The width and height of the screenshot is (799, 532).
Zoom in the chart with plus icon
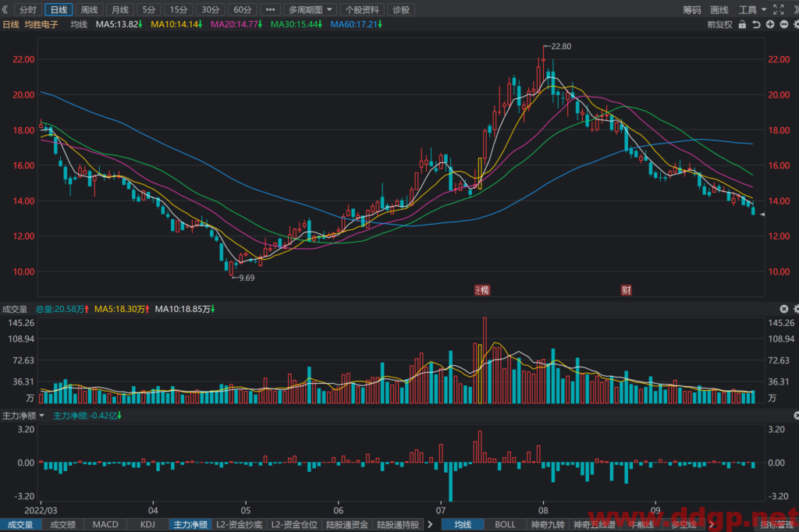(770, 24)
